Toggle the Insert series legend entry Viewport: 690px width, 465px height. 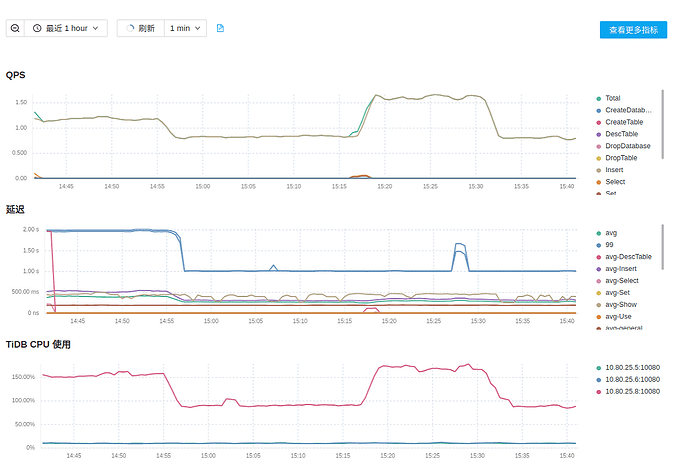point(609,170)
